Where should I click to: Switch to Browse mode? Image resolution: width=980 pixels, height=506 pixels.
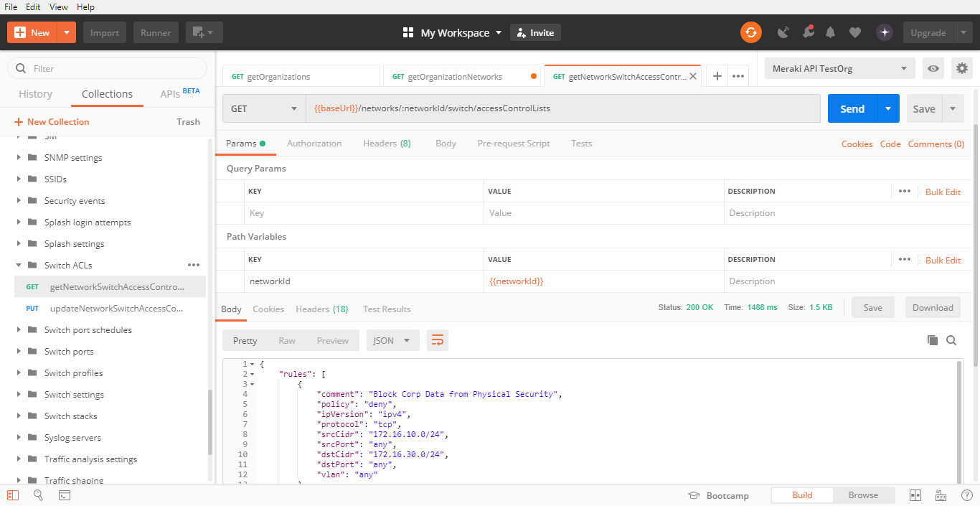(863, 495)
